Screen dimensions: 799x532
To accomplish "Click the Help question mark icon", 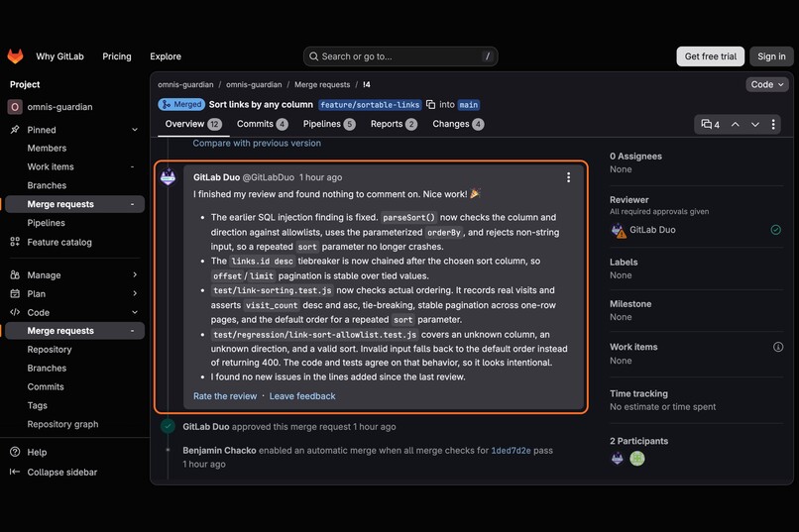I will coord(15,452).
